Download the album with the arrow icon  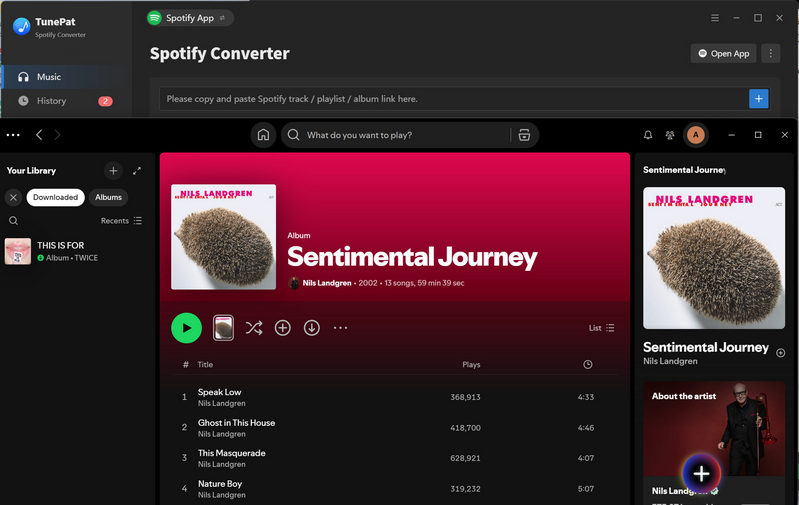[312, 328]
